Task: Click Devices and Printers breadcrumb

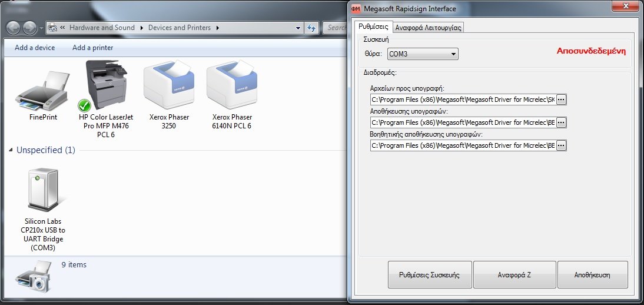Action: pyautogui.click(x=180, y=28)
